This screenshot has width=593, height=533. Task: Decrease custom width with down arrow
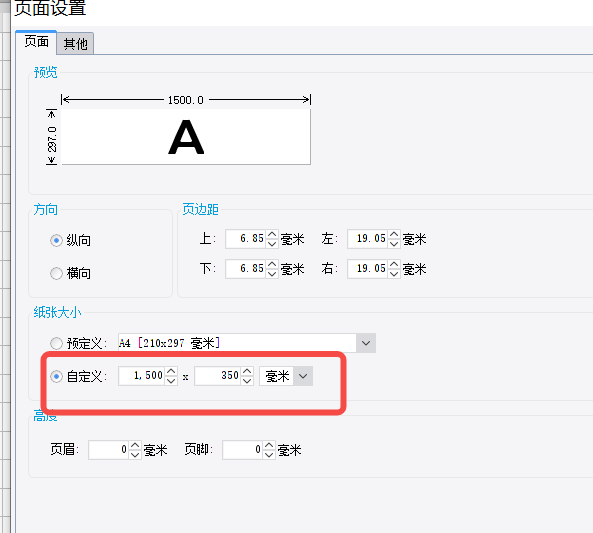pyautogui.click(x=171, y=381)
